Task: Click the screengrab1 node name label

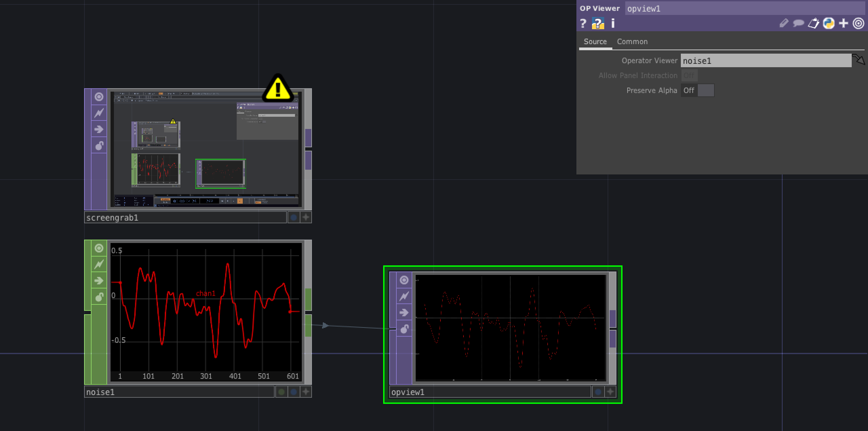Action: coord(185,218)
